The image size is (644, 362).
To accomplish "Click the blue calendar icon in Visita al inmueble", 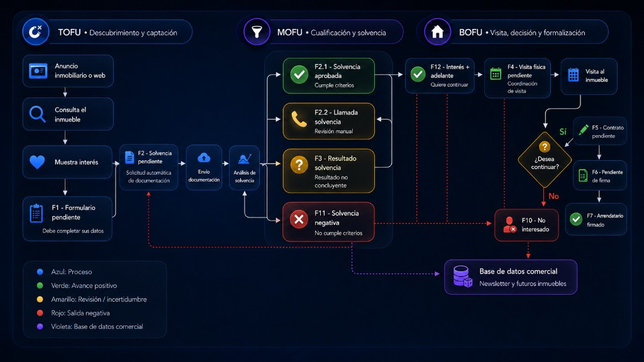I will [574, 75].
